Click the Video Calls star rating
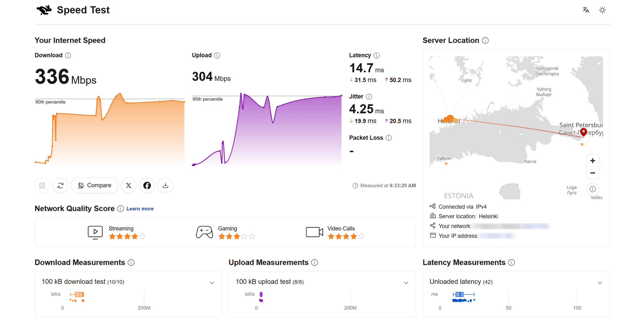 [346, 236]
